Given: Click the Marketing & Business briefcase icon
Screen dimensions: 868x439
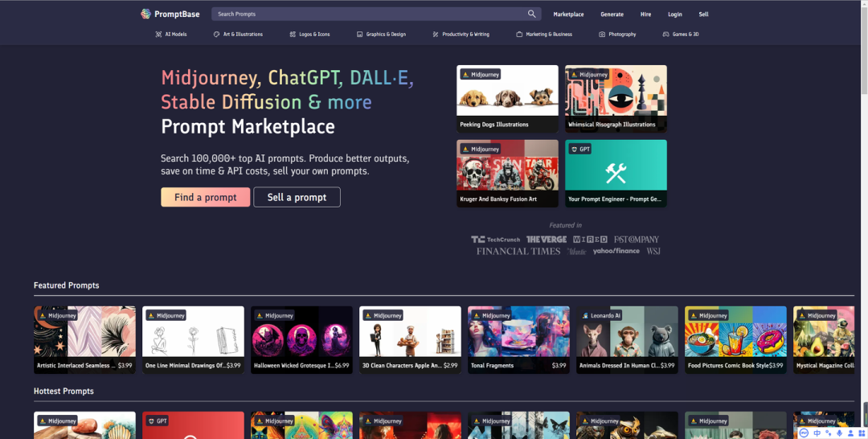Looking at the screenshot, I should (519, 35).
